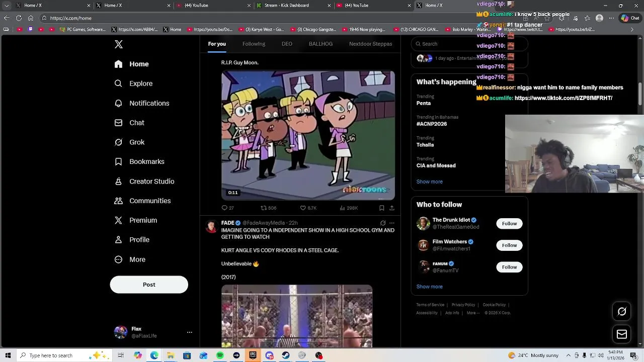The height and width of the screenshot is (362, 644).
Task: Open Grok in the X sidebar
Action: coord(129,142)
